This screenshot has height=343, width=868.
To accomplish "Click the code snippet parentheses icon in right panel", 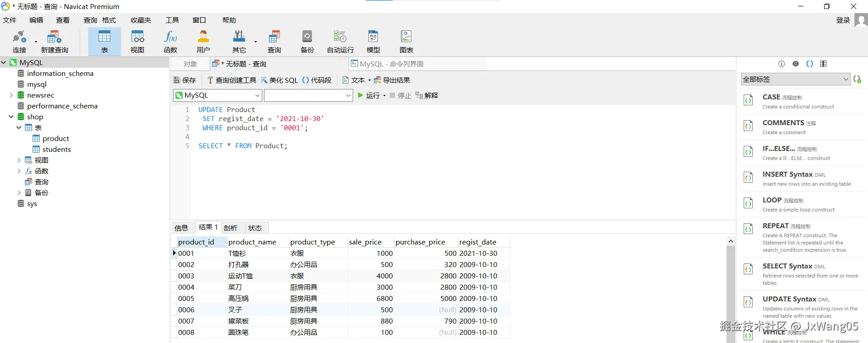I will click(810, 64).
